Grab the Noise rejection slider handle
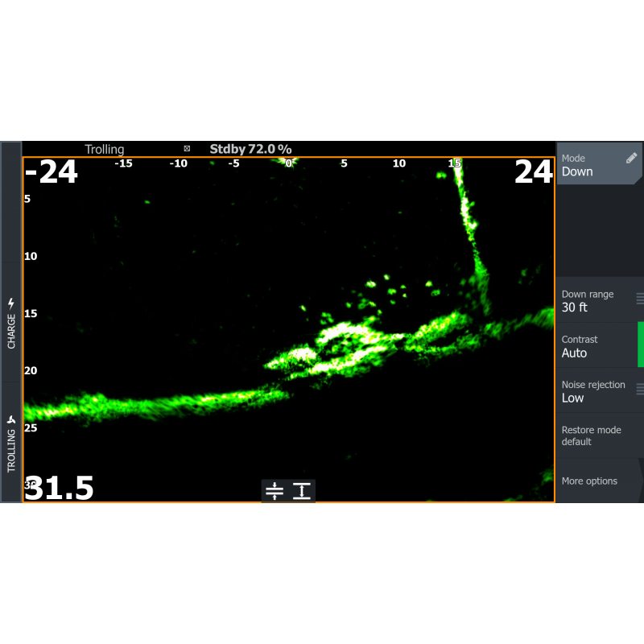The image size is (644, 644). coord(640,390)
